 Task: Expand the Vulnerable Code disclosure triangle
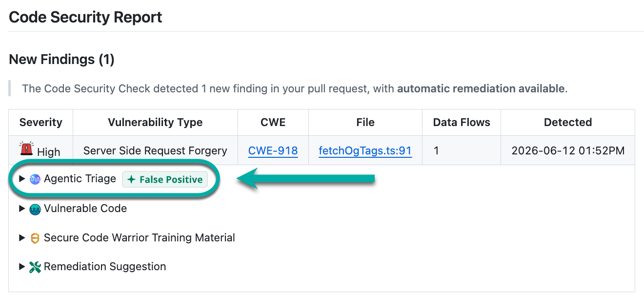pyautogui.click(x=21, y=209)
